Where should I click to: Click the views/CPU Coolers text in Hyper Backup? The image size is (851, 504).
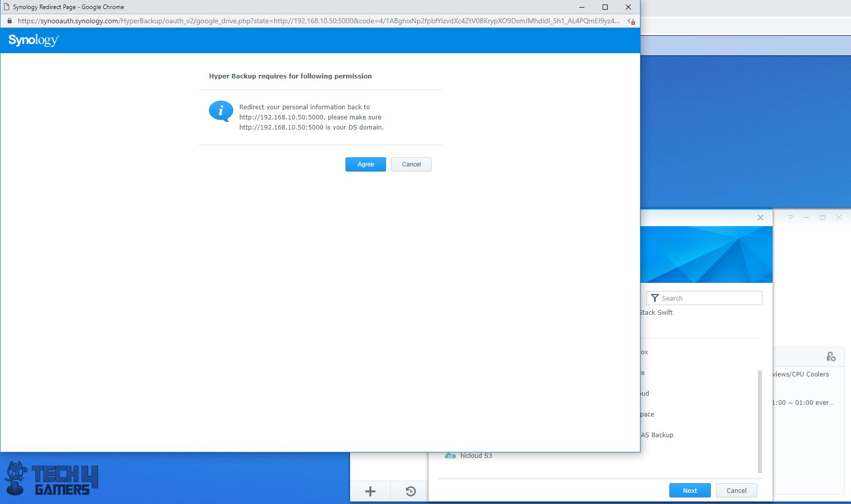tap(801, 374)
